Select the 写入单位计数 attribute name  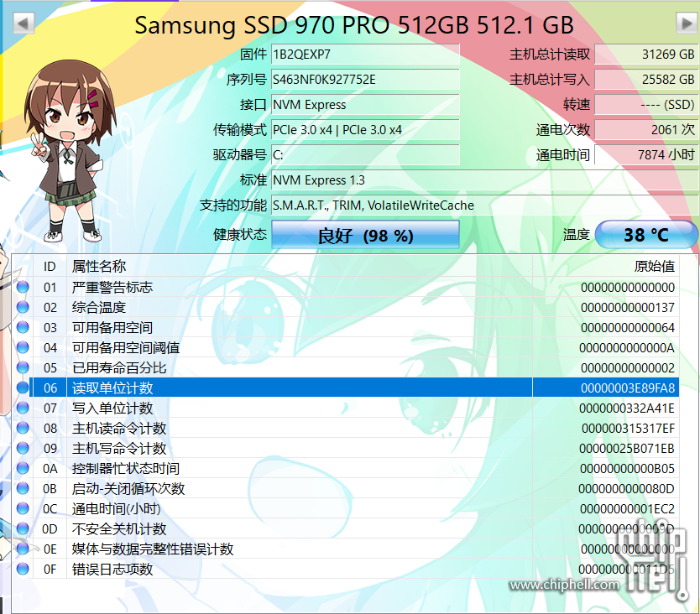click(112, 408)
